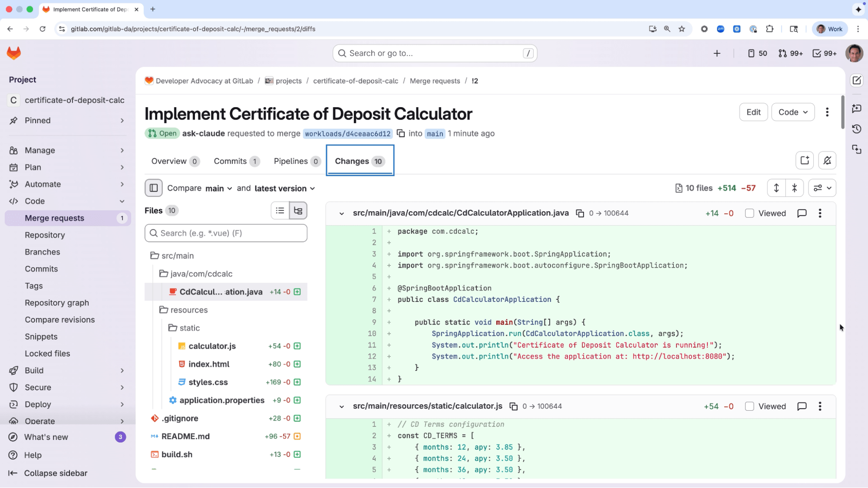Screen dimensions: 868x488
Task: Click the Edit merge request button
Action: tap(753, 112)
